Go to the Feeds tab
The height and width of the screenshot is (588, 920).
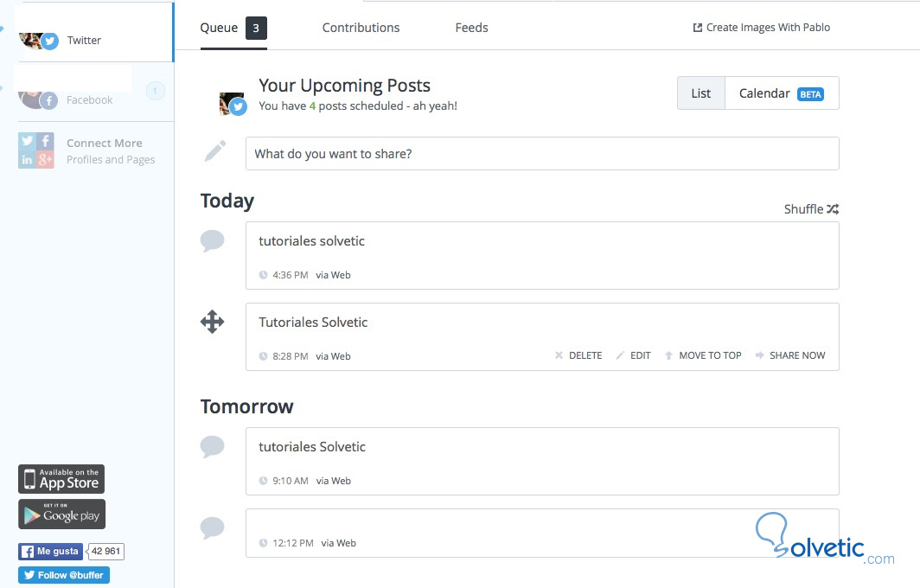click(471, 28)
